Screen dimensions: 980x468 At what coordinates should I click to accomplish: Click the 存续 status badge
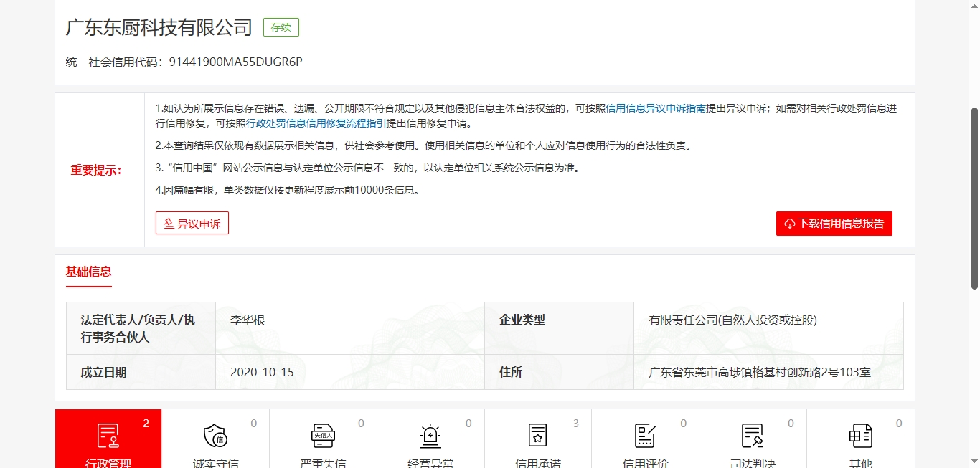[281, 28]
